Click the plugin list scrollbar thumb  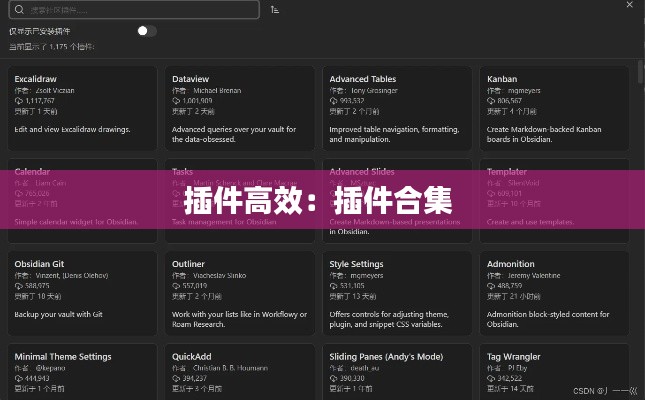(640, 72)
